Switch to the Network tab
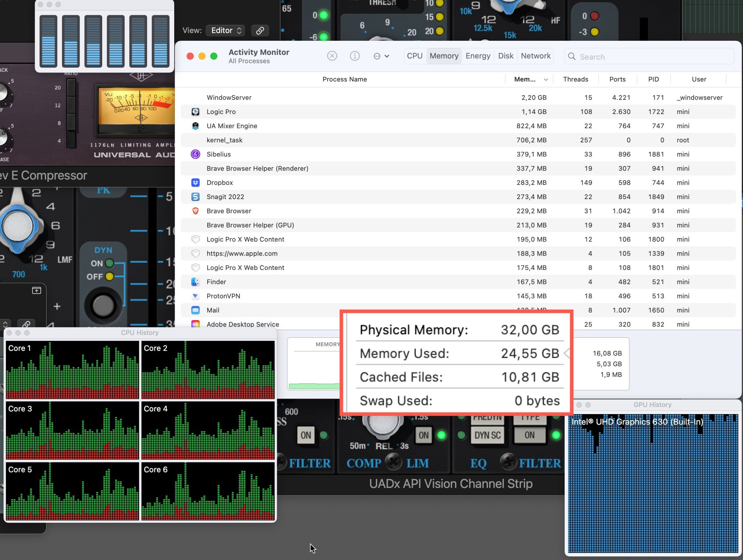743x560 pixels. [535, 56]
